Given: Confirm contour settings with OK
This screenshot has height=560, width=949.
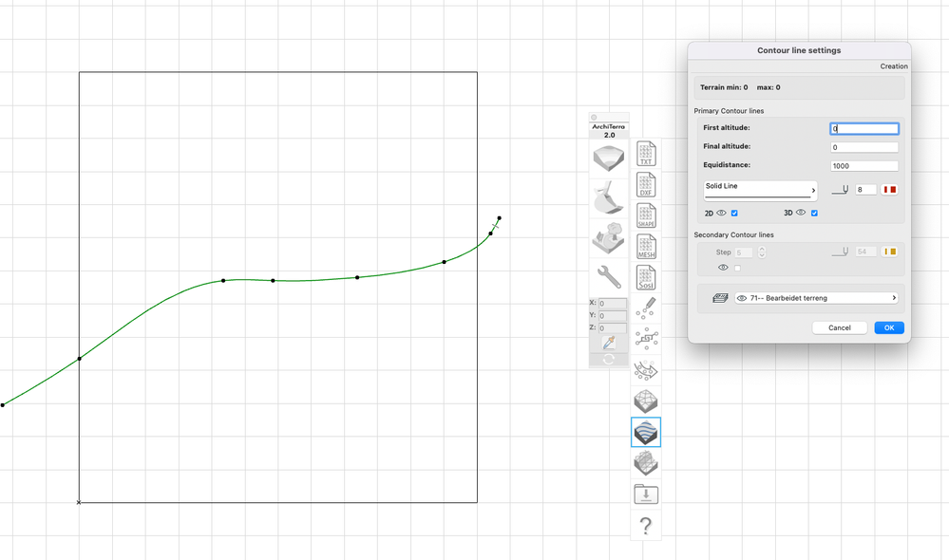Looking at the screenshot, I should pos(889,327).
